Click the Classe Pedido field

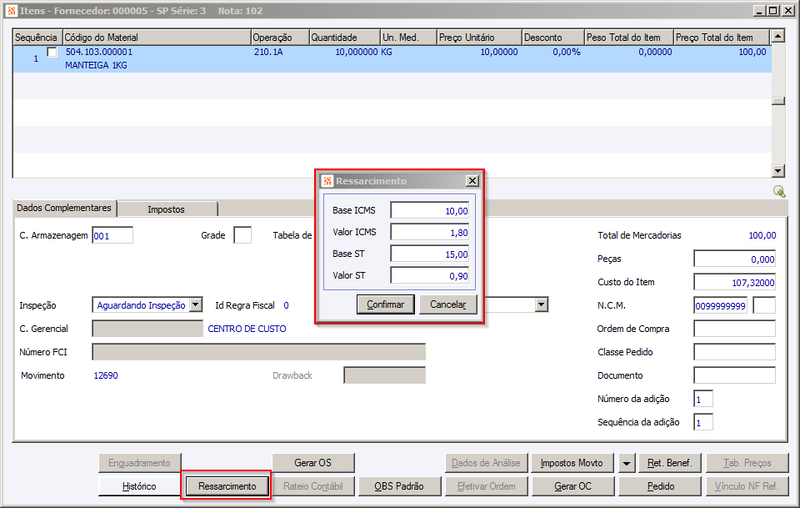coord(735,352)
